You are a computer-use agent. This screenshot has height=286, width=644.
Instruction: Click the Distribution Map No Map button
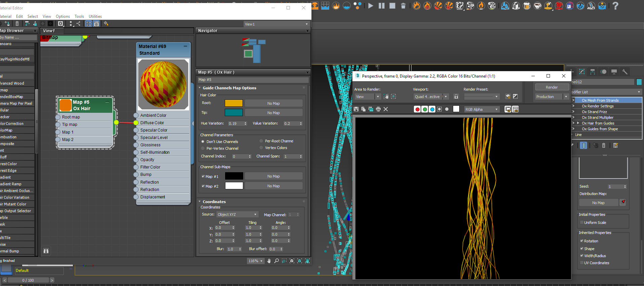tap(598, 203)
